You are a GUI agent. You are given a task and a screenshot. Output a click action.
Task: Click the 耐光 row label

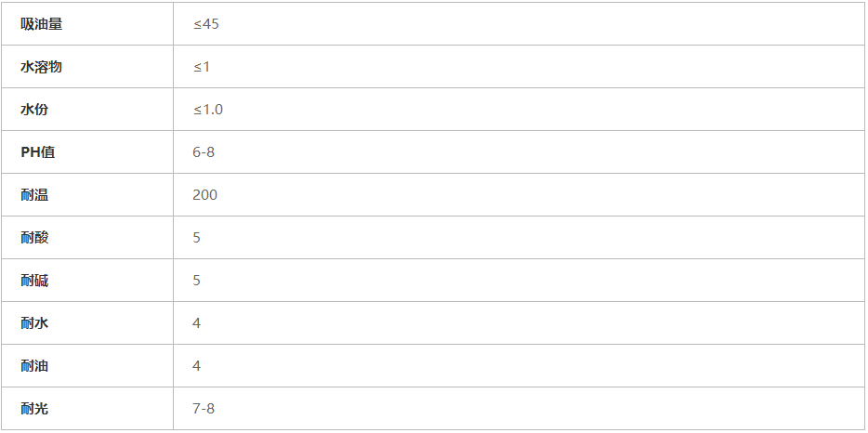pyautogui.click(x=34, y=409)
